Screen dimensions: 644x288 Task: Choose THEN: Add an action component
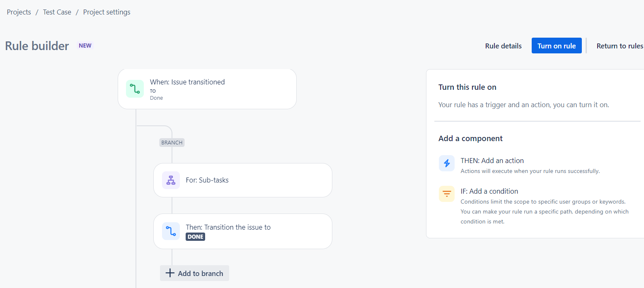(492, 161)
